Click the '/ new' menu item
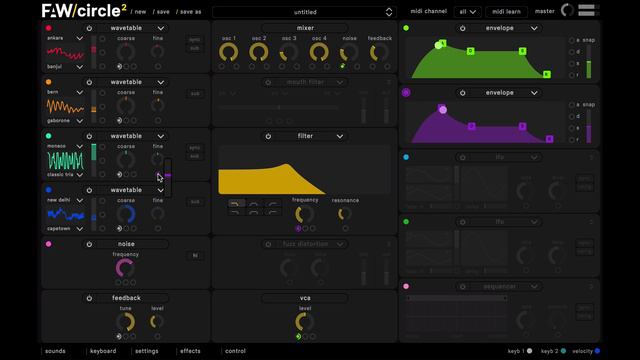The width and height of the screenshot is (640, 360). click(x=138, y=12)
